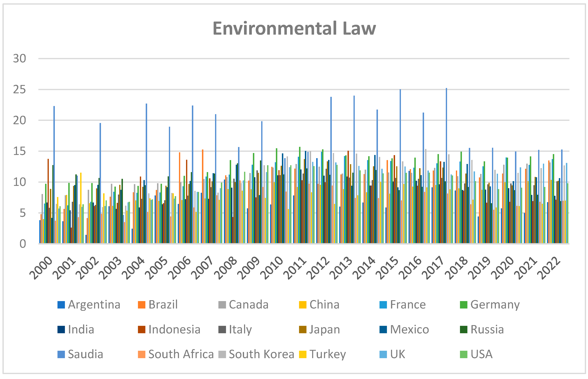Click the 2022 year axis label
This screenshot has height=379, width=588.
click(x=549, y=268)
